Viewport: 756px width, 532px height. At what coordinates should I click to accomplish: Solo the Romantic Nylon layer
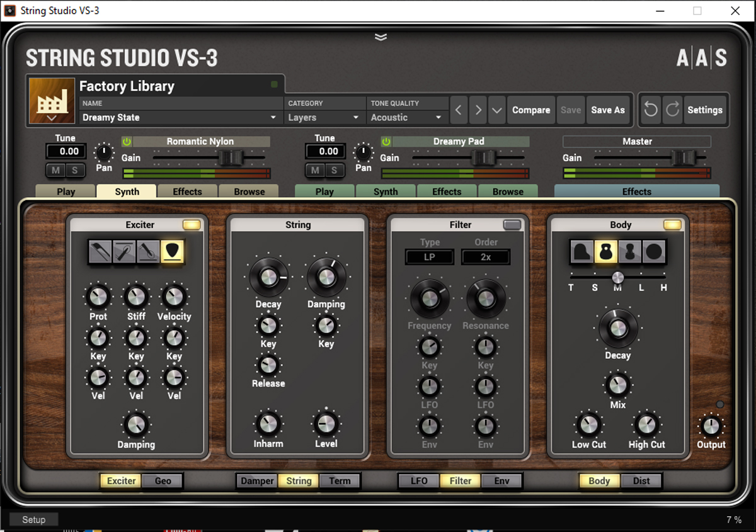[74, 170]
